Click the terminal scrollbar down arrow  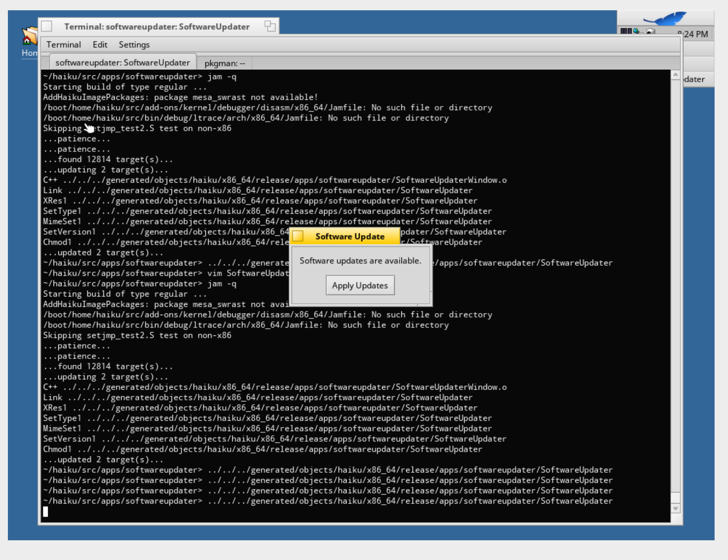coord(676,508)
